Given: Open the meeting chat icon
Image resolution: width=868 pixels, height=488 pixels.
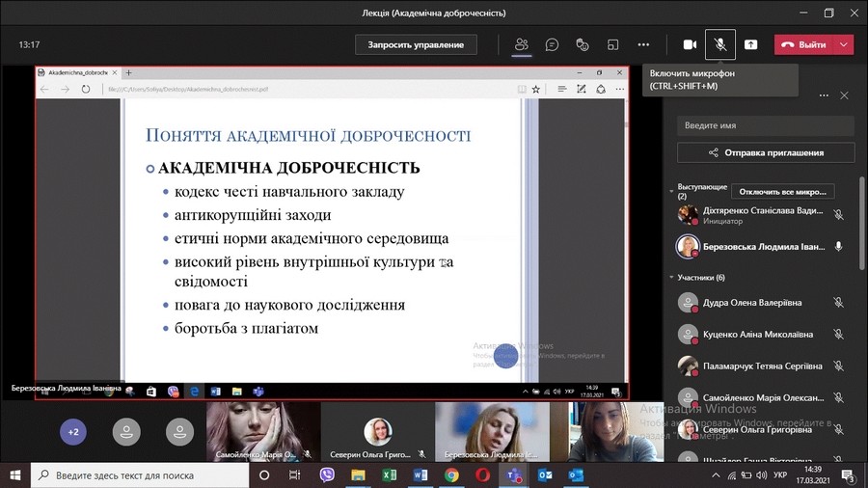Looking at the screenshot, I should coord(552,44).
